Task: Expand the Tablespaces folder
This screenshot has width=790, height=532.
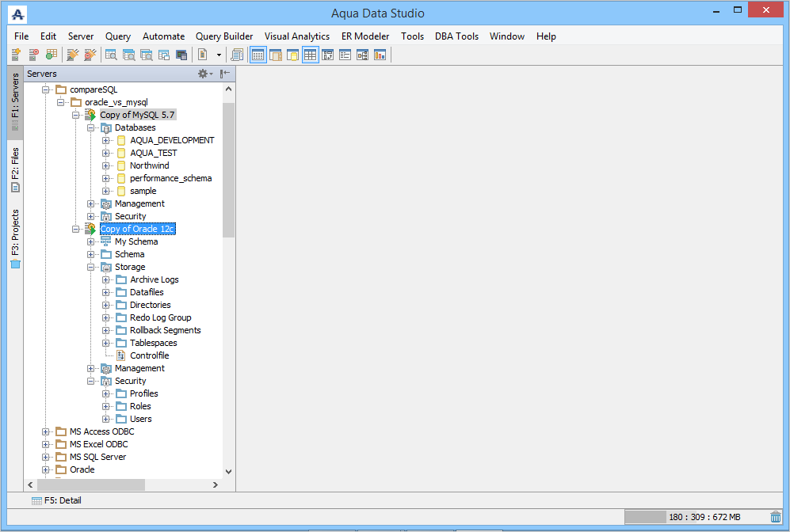Action: (x=106, y=343)
